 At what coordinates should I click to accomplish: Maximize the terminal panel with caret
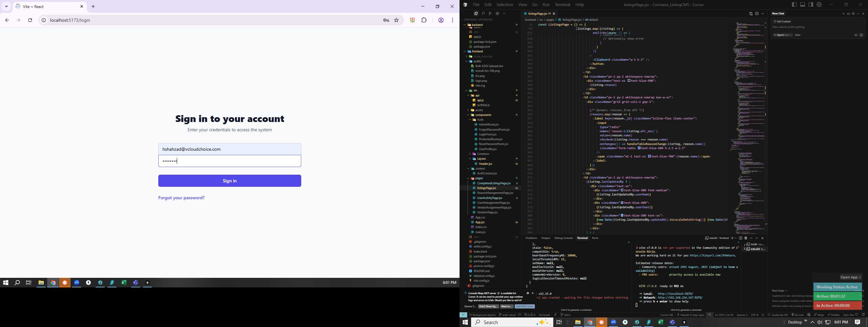click(757, 238)
